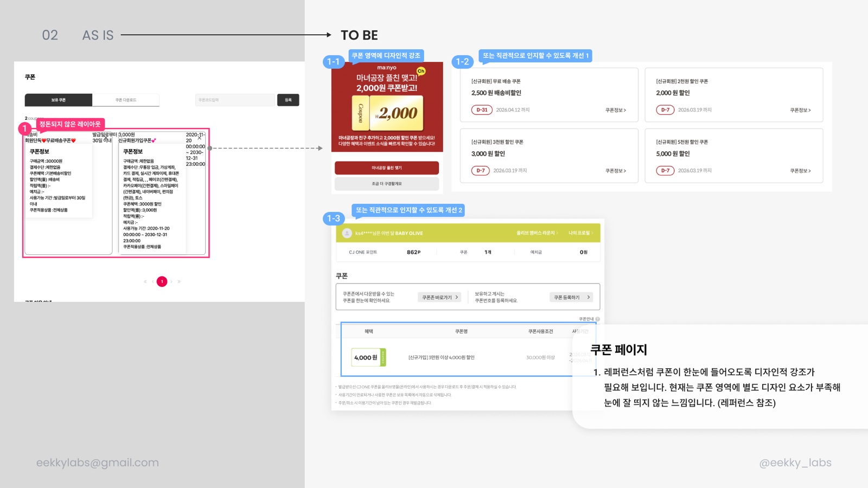Click the CJ ONE 포인트 value 862P
The width and height of the screenshot is (868, 488).
(x=414, y=252)
